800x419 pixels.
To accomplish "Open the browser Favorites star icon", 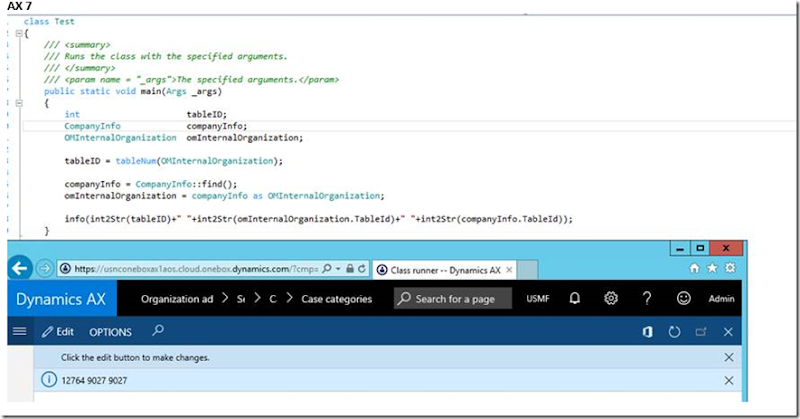I will pos(712,268).
